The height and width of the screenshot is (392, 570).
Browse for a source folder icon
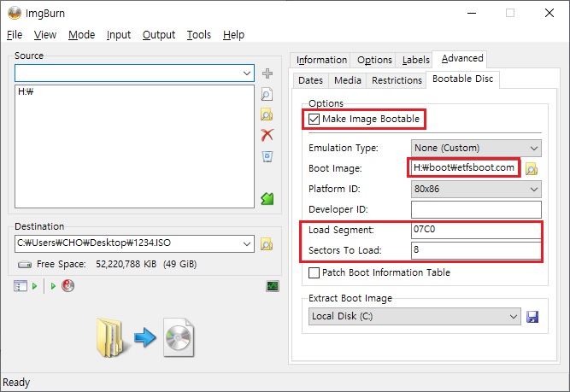(267, 114)
